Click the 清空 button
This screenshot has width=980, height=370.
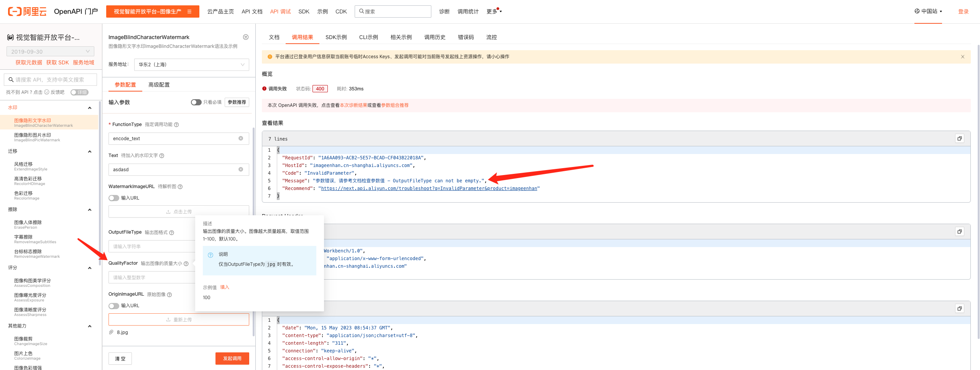pos(120,359)
